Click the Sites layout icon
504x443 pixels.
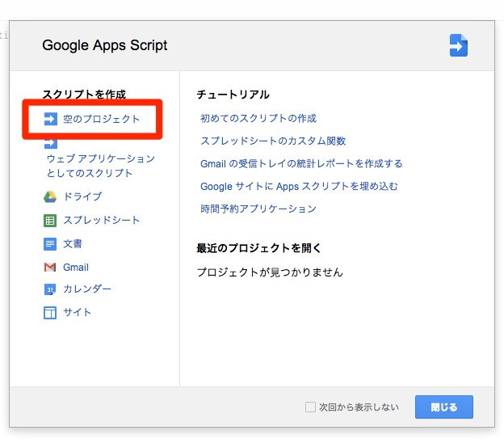tap(50, 312)
